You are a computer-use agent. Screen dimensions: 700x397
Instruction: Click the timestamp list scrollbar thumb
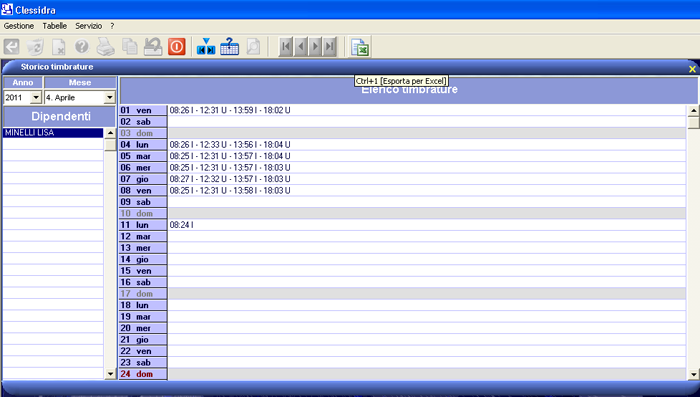tap(693, 122)
